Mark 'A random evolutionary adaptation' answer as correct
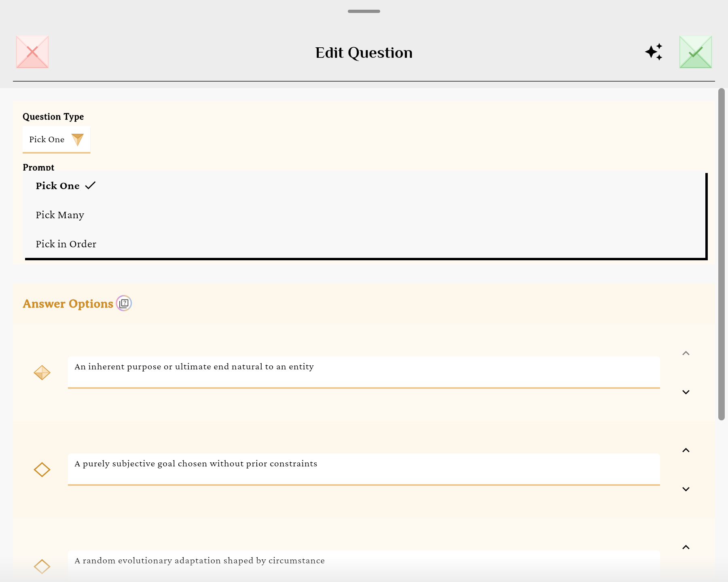Viewport: 728px width, 582px height. click(x=42, y=567)
